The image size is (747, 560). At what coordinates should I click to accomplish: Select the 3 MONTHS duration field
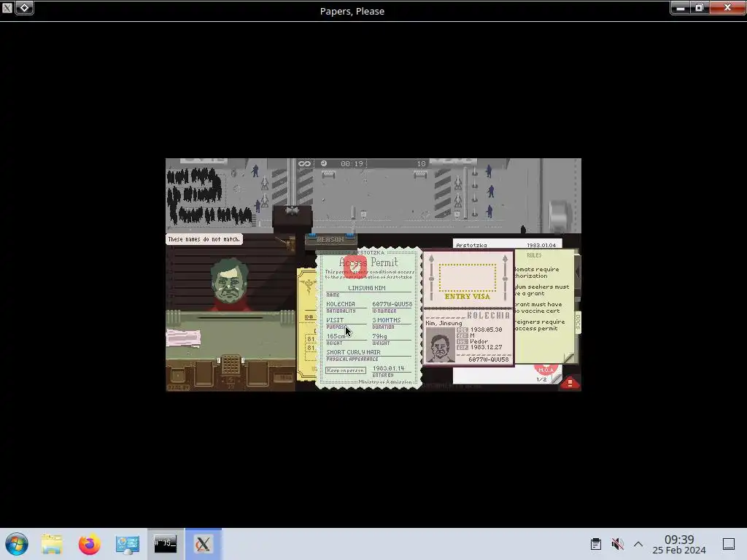click(x=387, y=320)
